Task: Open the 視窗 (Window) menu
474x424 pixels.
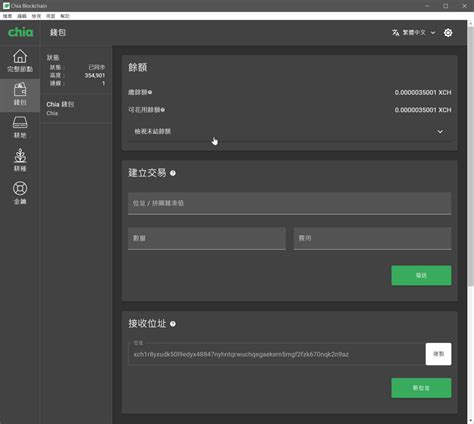Action: (x=50, y=16)
